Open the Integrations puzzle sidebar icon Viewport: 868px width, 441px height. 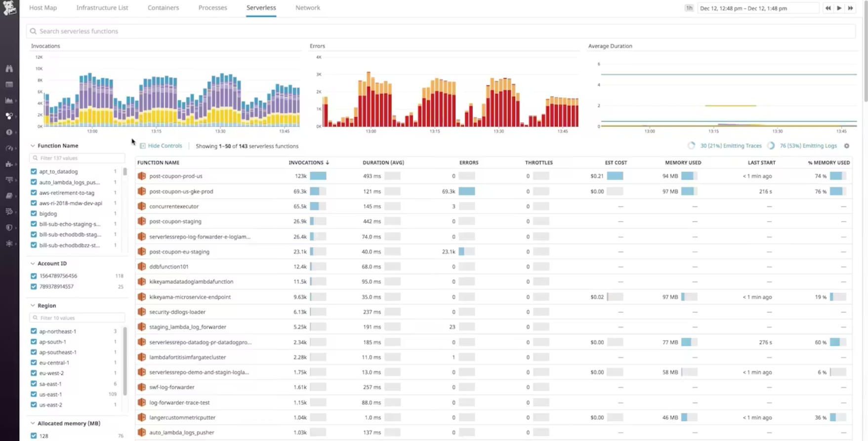pos(9,164)
